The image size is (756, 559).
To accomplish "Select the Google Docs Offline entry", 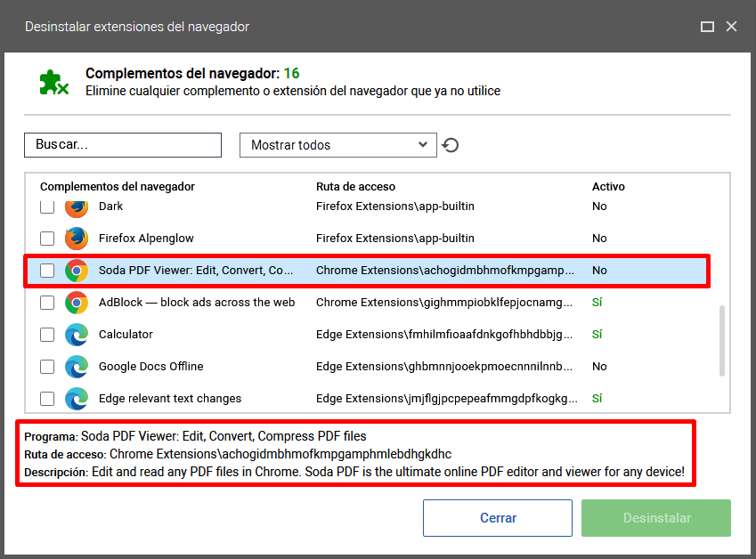I will tap(150, 366).
